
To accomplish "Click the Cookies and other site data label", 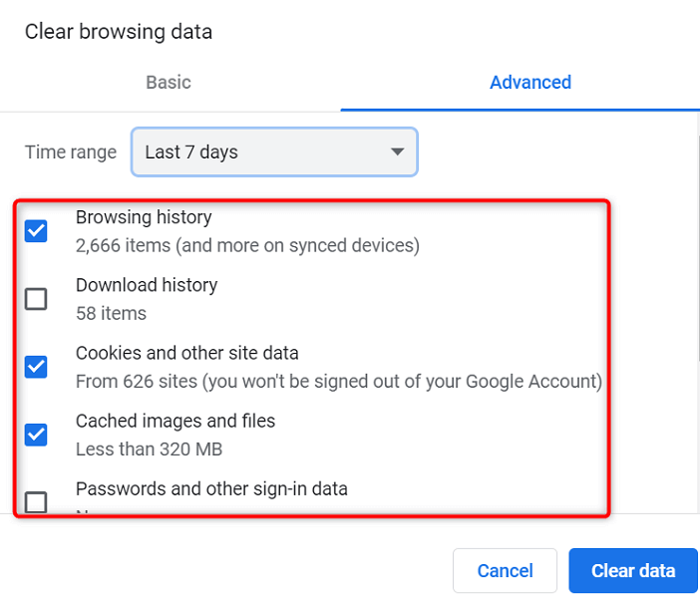I will 187,353.
